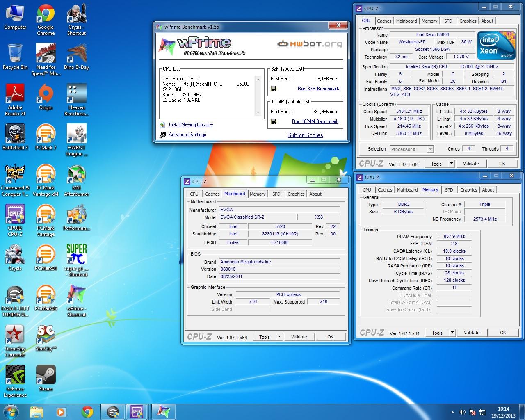Launch PCMark05 from the desktop
This screenshot has width=525, height=420.
click(x=46, y=298)
